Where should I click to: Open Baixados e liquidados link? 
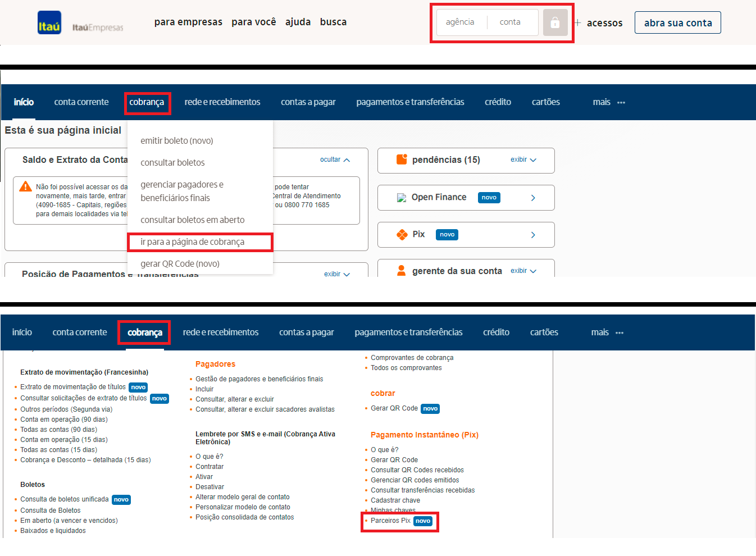pyautogui.click(x=53, y=531)
